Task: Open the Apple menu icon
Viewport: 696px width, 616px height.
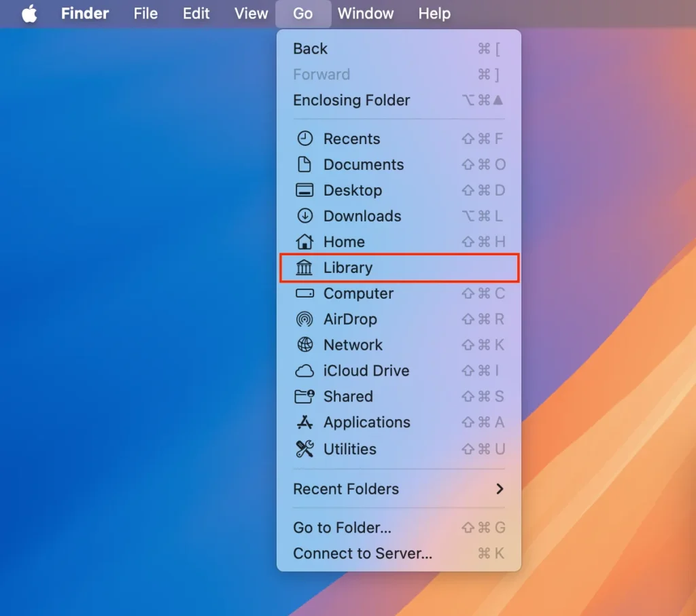Action: click(29, 14)
